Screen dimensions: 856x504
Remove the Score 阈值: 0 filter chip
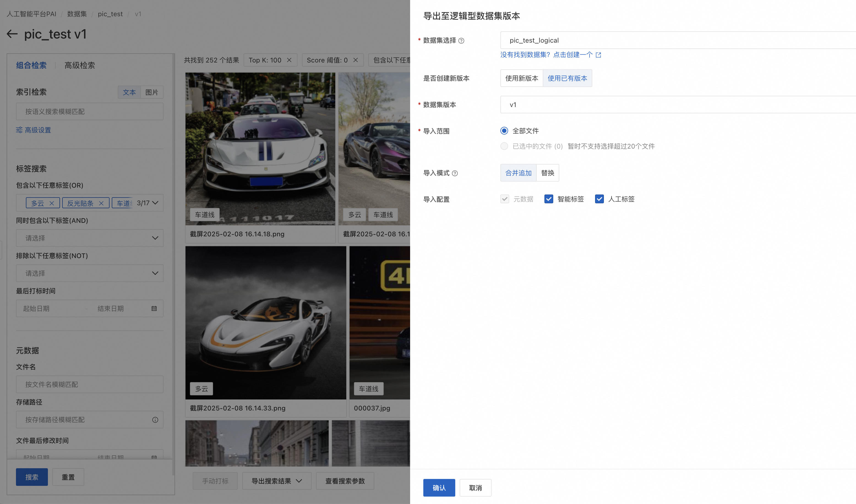click(x=356, y=60)
